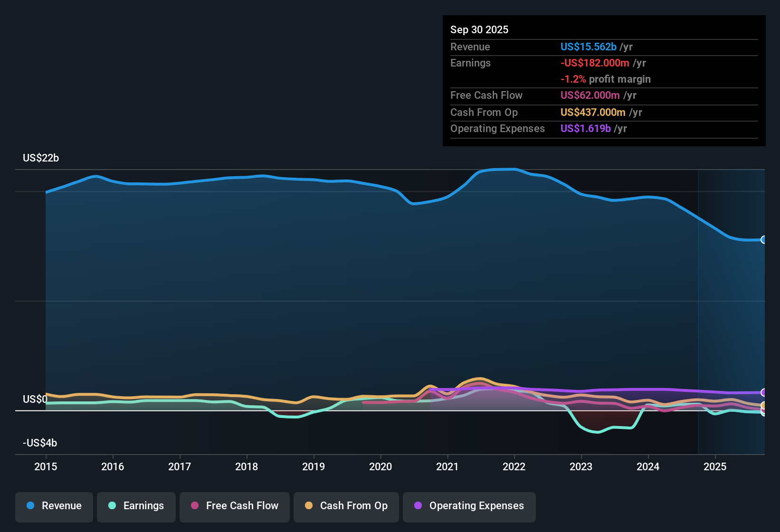Image resolution: width=780 pixels, height=532 pixels.
Task: Click the Revenue row label in tooltip
Action: coord(470,47)
